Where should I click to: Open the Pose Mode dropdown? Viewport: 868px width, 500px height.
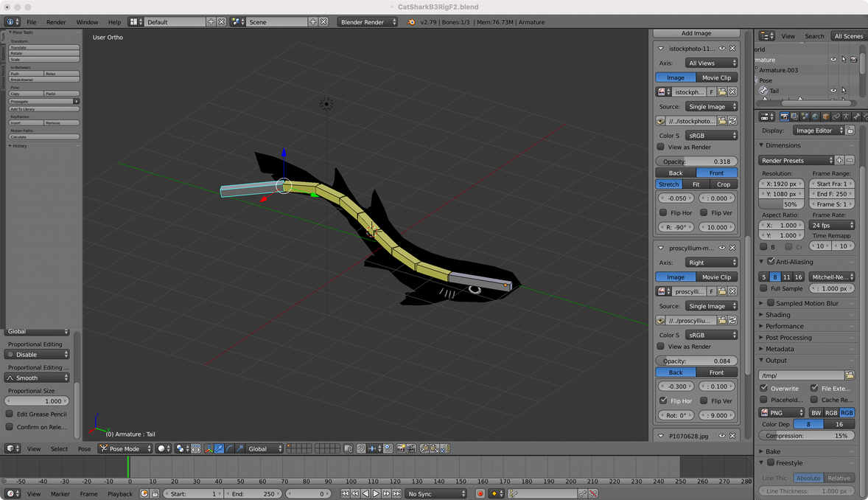pyautogui.click(x=123, y=448)
